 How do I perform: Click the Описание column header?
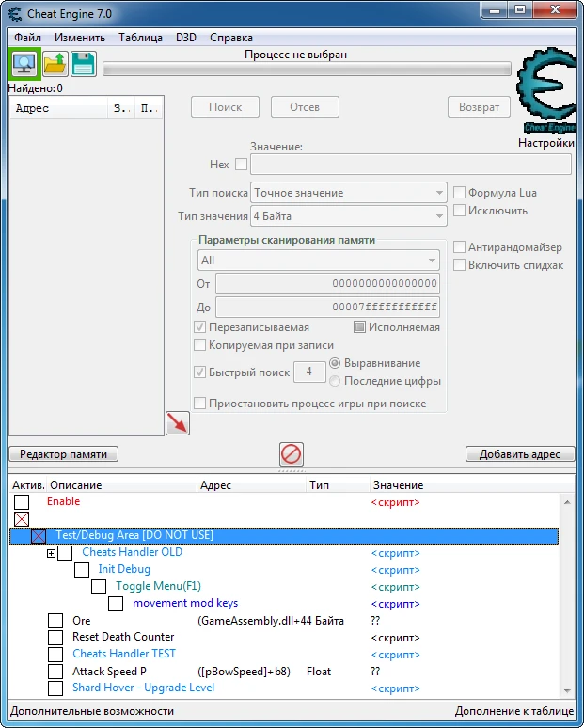coord(121,485)
